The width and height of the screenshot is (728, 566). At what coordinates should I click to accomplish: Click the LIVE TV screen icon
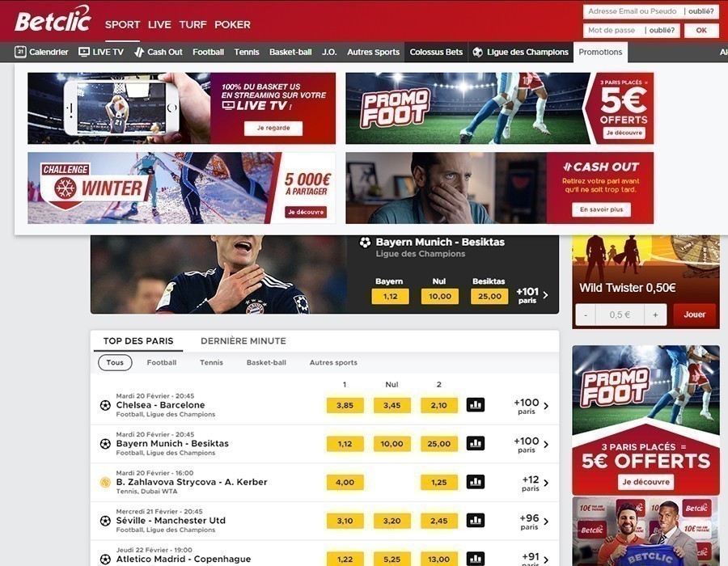click(84, 52)
